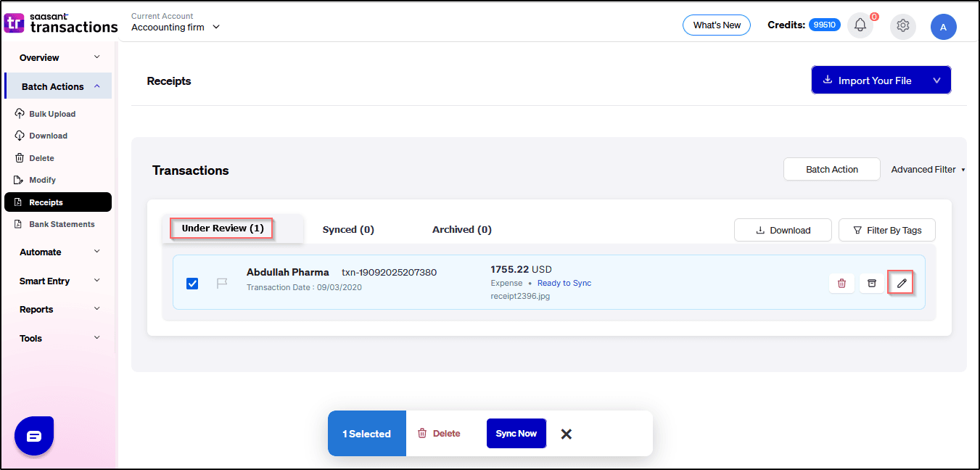
Task: Switch to the Archived (0) tab
Action: pyautogui.click(x=461, y=229)
